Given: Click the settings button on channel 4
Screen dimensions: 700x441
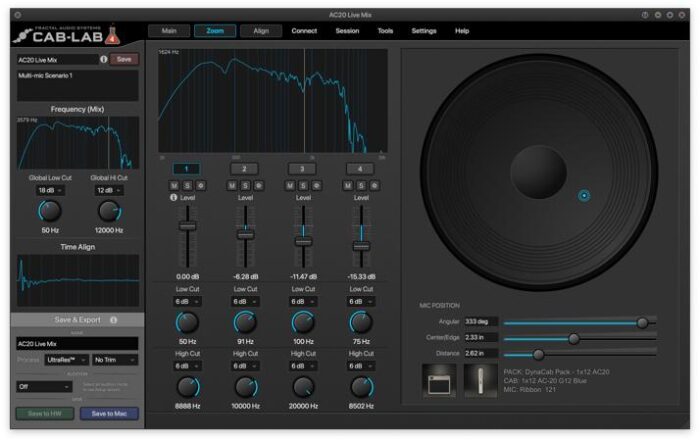Looking at the screenshot, I should tap(372, 185).
